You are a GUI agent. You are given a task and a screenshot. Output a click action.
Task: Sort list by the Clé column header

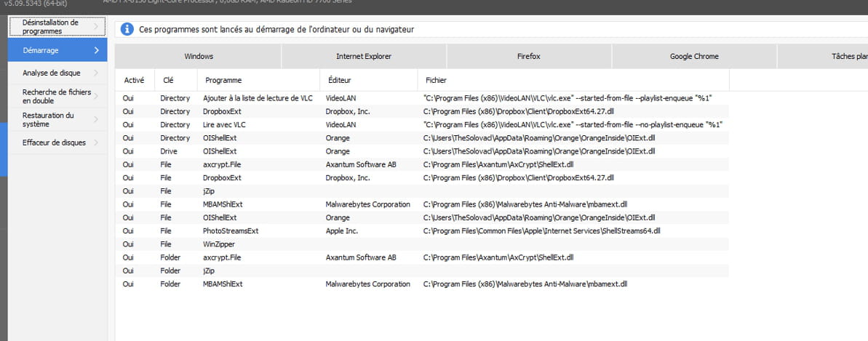pos(167,80)
